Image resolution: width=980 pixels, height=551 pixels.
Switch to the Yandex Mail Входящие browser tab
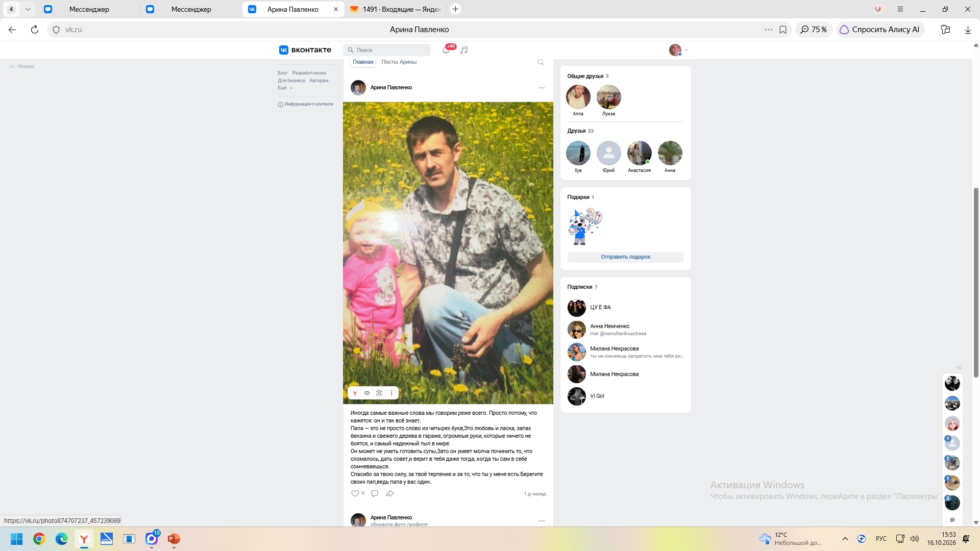point(396,9)
